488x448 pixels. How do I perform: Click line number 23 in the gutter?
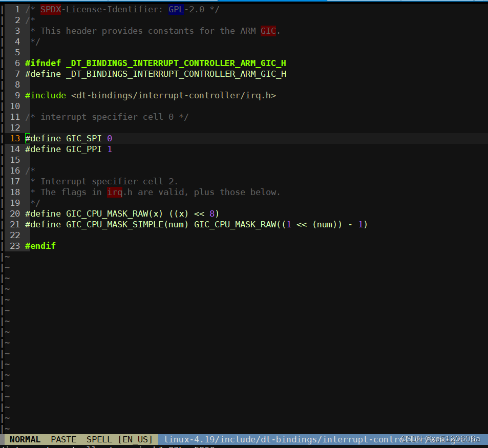point(15,246)
